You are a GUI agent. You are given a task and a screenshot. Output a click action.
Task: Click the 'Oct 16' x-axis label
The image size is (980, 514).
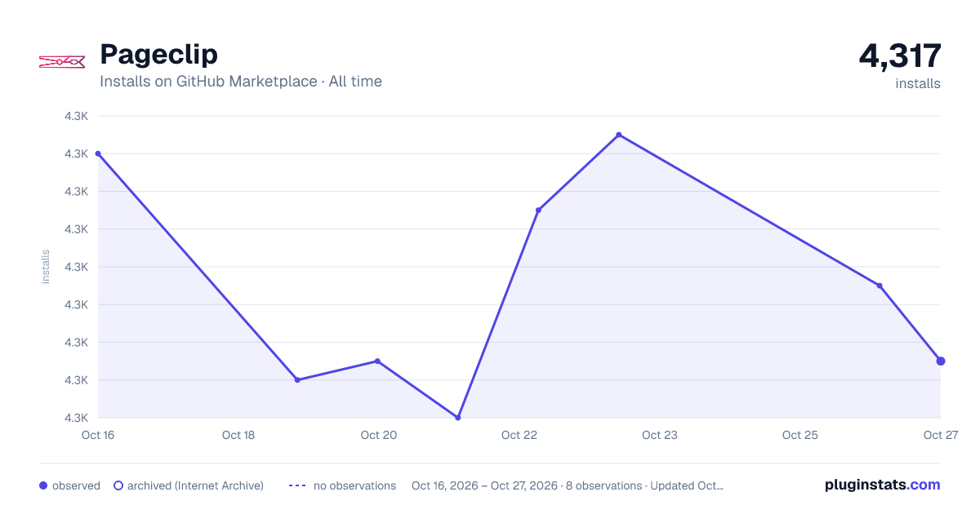point(98,435)
